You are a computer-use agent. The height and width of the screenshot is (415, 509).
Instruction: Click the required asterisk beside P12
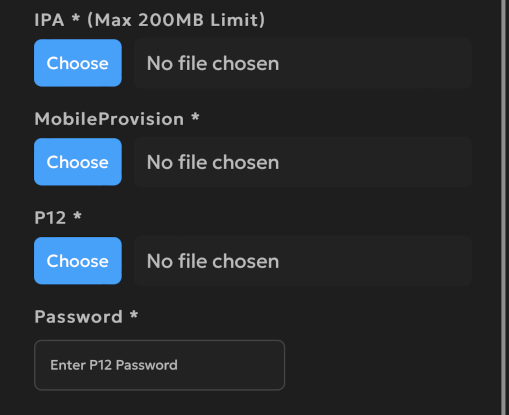(x=77, y=216)
